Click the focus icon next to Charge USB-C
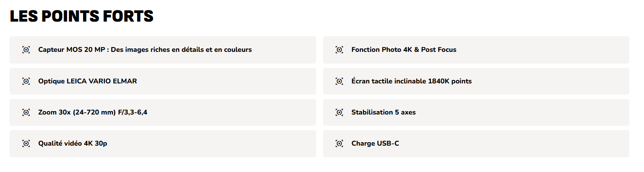644x172 pixels. (x=339, y=143)
